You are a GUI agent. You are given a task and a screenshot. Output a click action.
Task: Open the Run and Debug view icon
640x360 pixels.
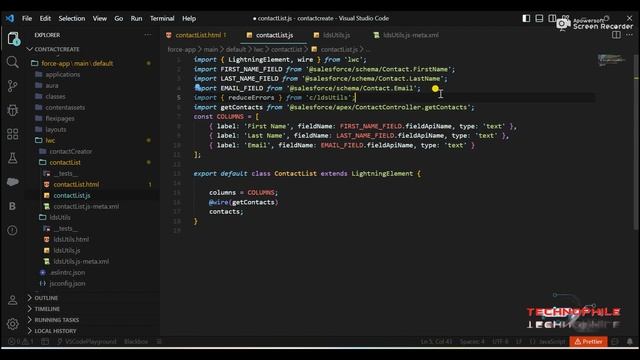tap(13, 110)
